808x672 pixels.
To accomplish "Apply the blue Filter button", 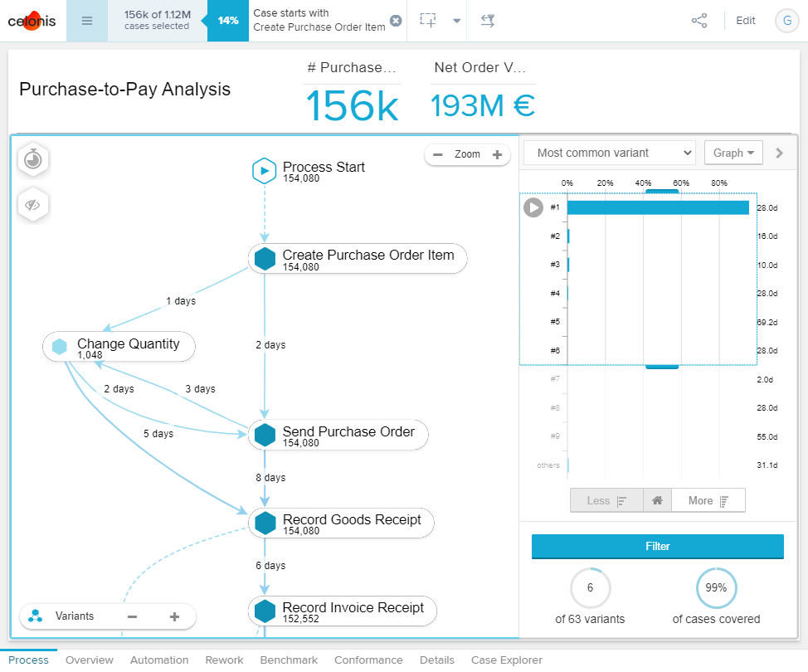I will click(657, 546).
